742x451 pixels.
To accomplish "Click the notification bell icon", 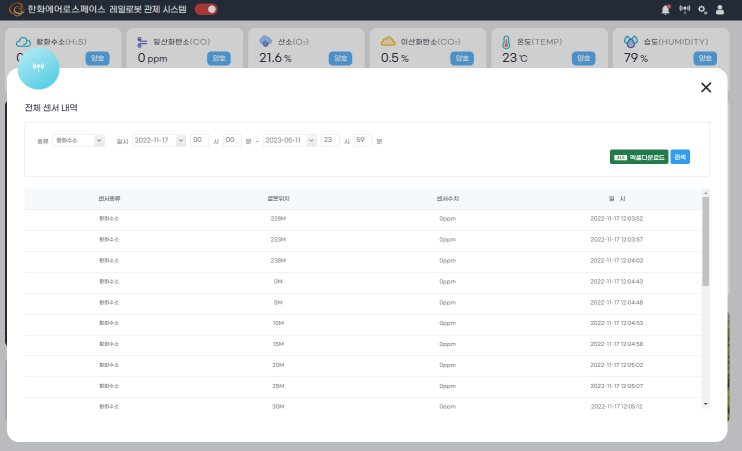I will (666, 10).
